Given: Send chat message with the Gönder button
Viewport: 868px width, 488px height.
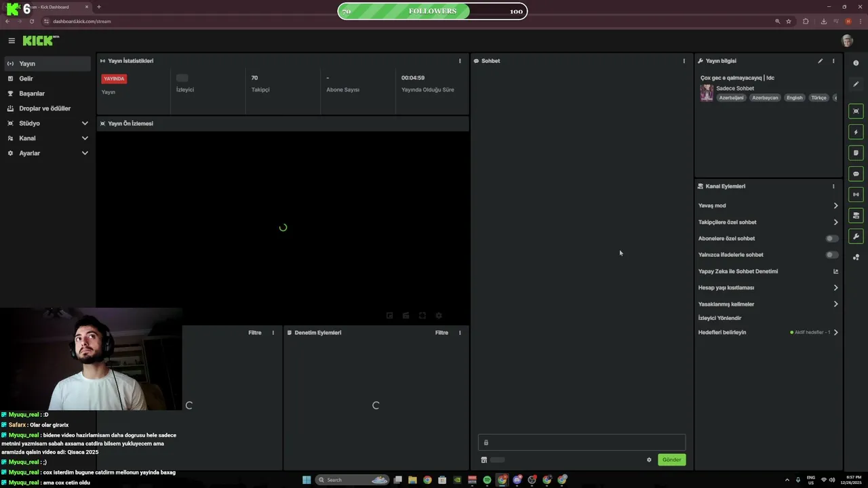Looking at the screenshot, I should (671, 460).
